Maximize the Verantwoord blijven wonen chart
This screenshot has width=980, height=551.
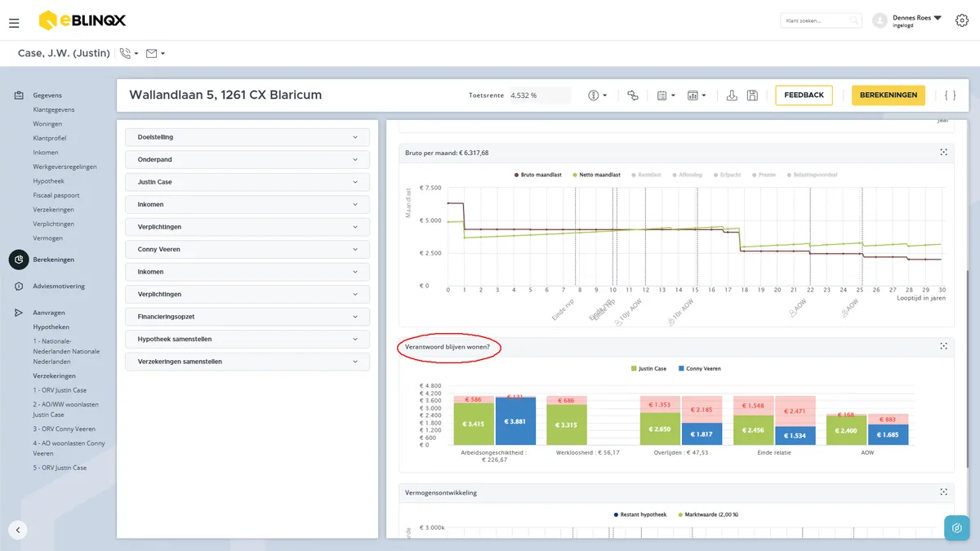pos(943,346)
